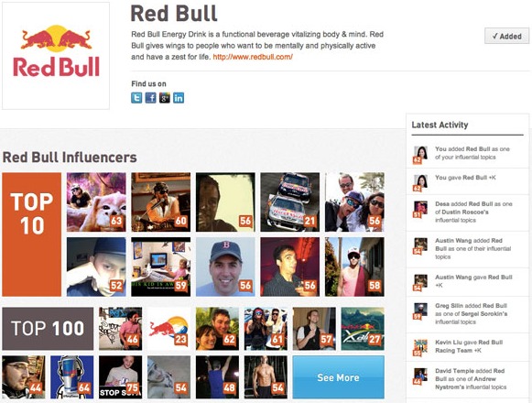
Task: Click Greg Silin's avatar in Latest Activity
Action: (420, 311)
